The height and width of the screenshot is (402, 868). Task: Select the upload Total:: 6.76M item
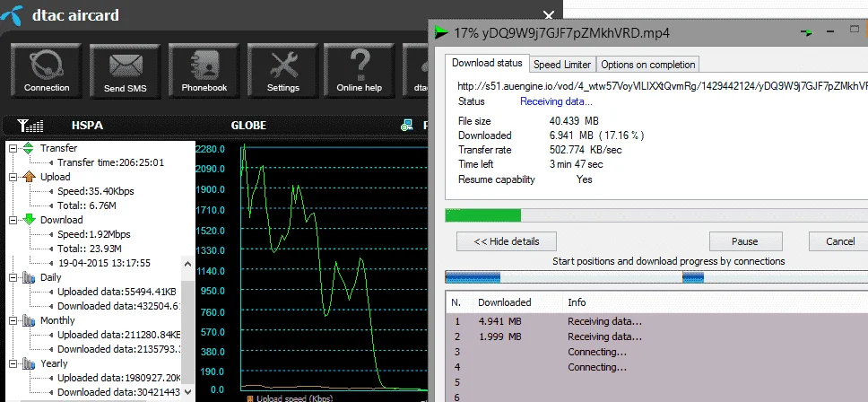click(86, 206)
